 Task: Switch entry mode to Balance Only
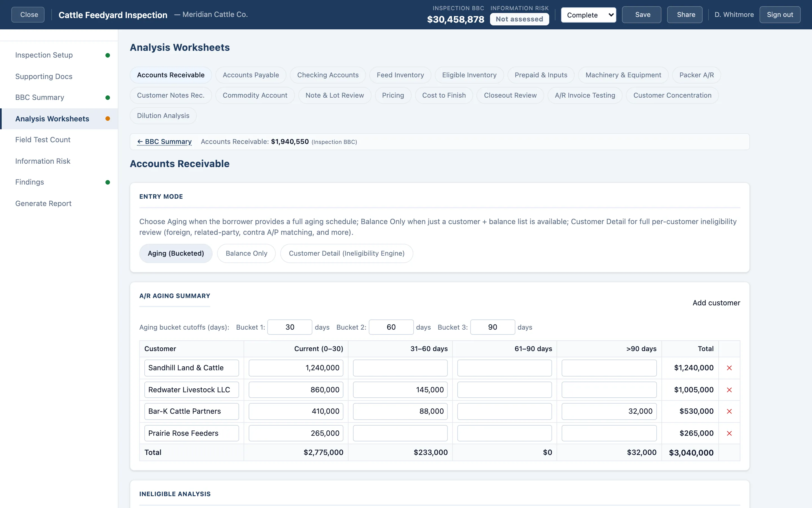(x=246, y=253)
